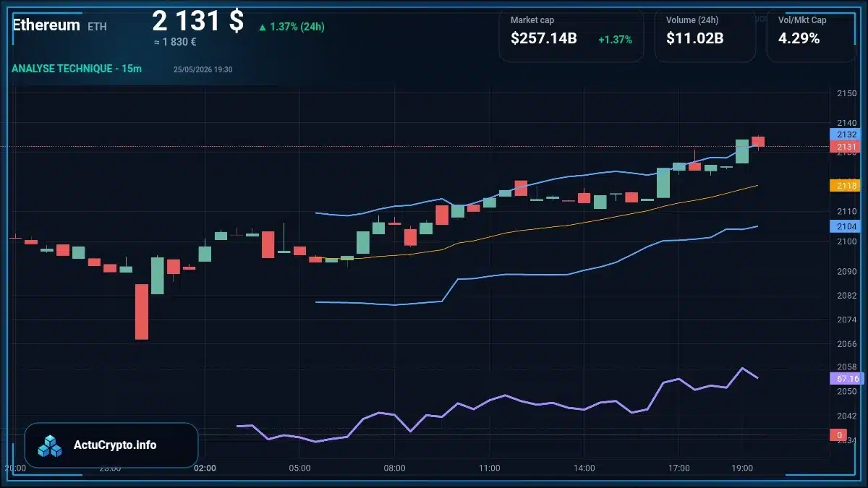The width and height of the screenshot is (868, 488).
Task: Click the red 0 tag on price axis
Action: pyautogui.click(x=838, y=435)
